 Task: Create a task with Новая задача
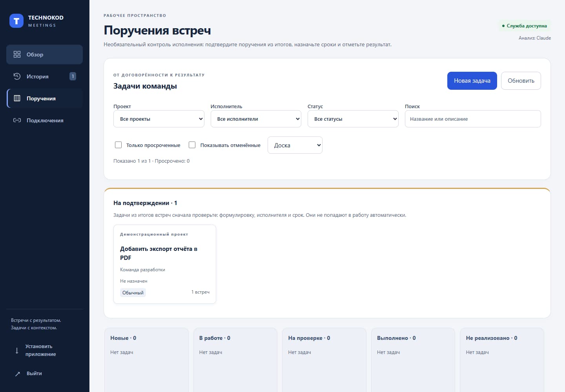[x=472, y=81]
